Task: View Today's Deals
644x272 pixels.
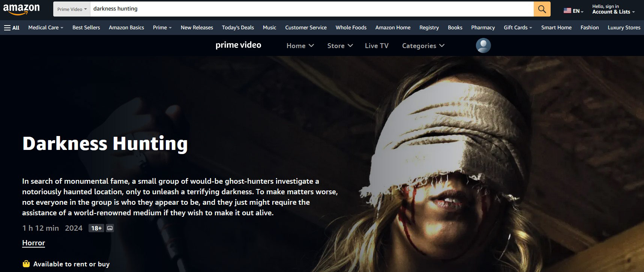Action: click(238, 27)
